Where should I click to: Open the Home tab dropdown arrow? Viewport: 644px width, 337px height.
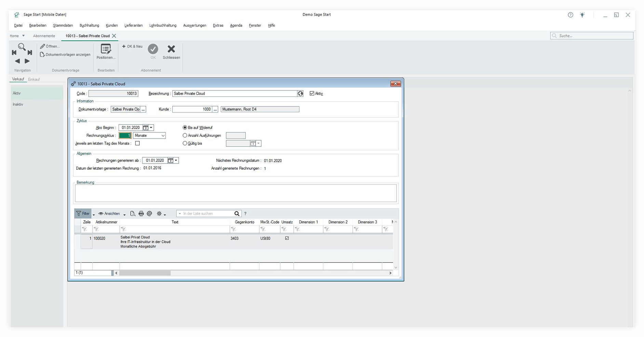[23, 36]
